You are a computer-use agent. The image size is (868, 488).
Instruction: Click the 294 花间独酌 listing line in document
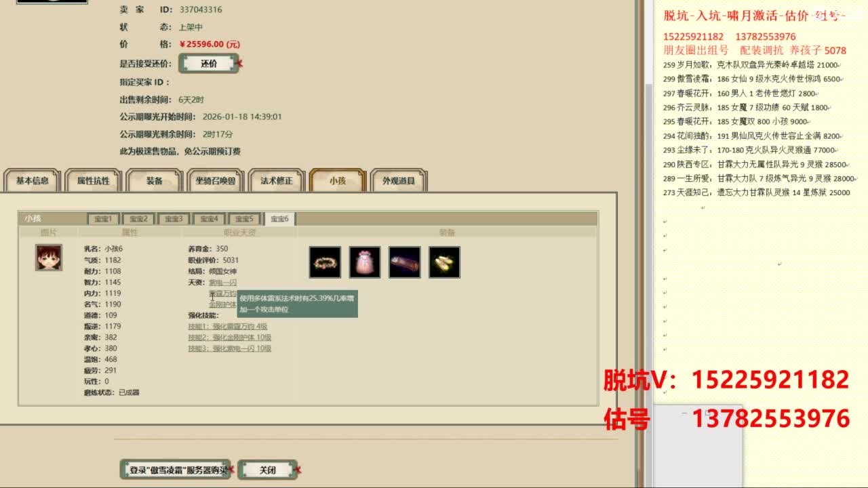point(752,136)
